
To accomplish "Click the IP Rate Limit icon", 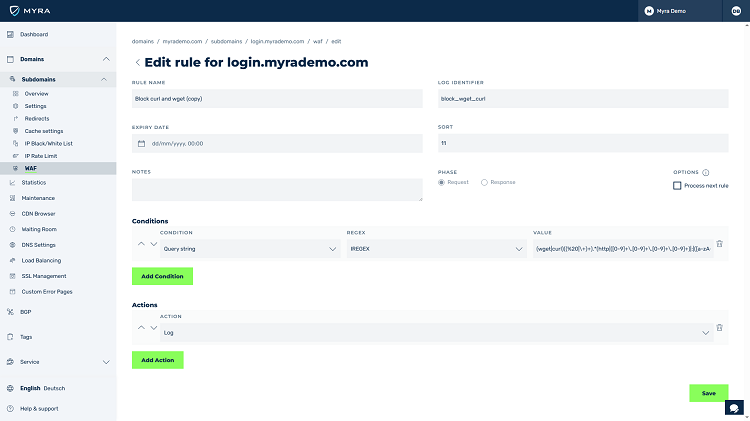I will (15, 156).
